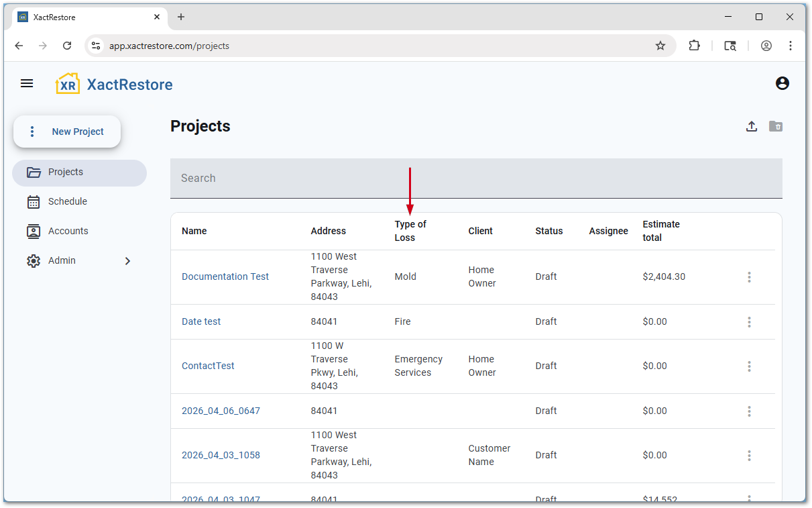Click the XactRestore logo

coord(114,85)
